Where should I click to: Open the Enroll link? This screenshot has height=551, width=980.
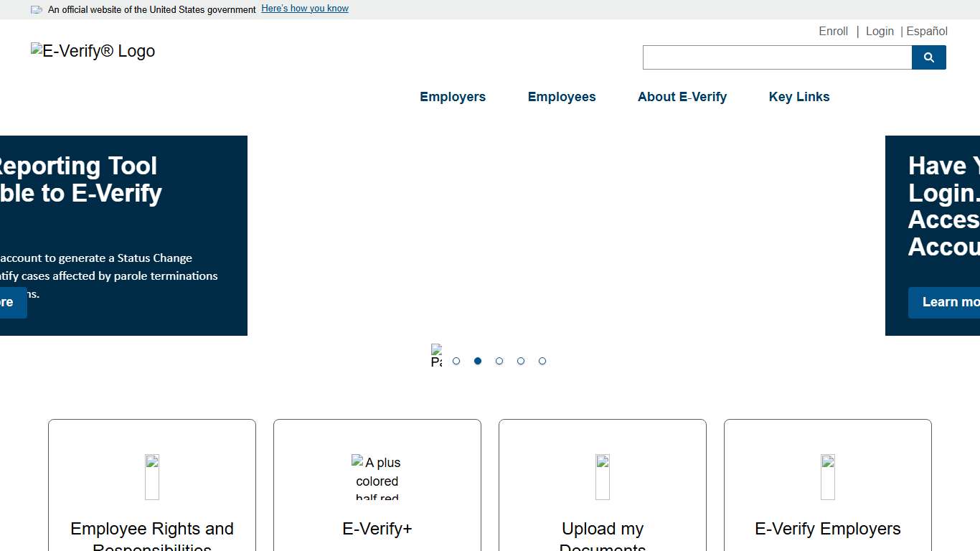pos(833,31)
